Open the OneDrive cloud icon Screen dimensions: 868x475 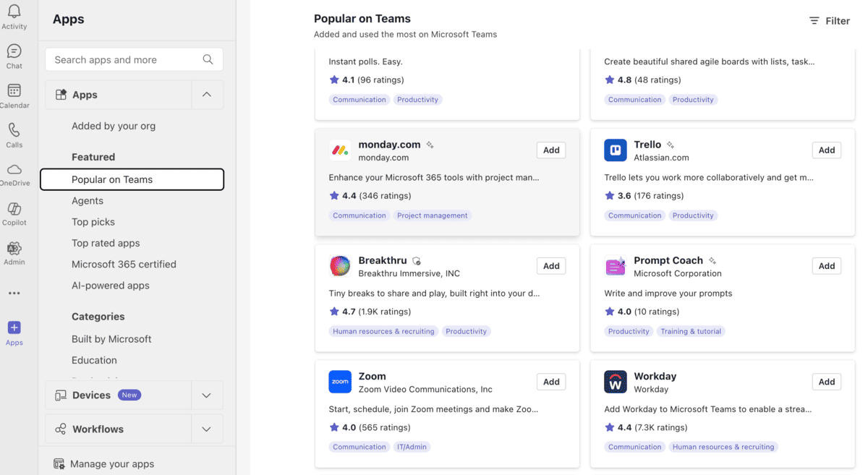(x=14, y=169)
